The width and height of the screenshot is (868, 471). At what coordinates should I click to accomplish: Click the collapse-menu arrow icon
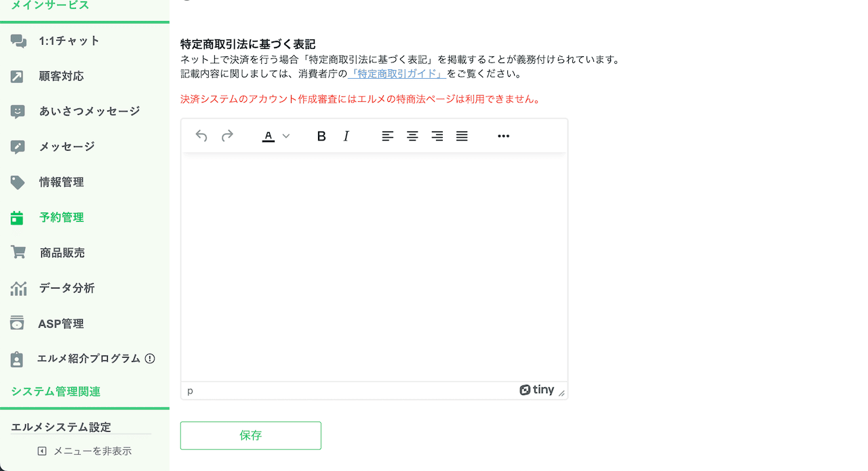pyautogui.click(x=42, y=451)
